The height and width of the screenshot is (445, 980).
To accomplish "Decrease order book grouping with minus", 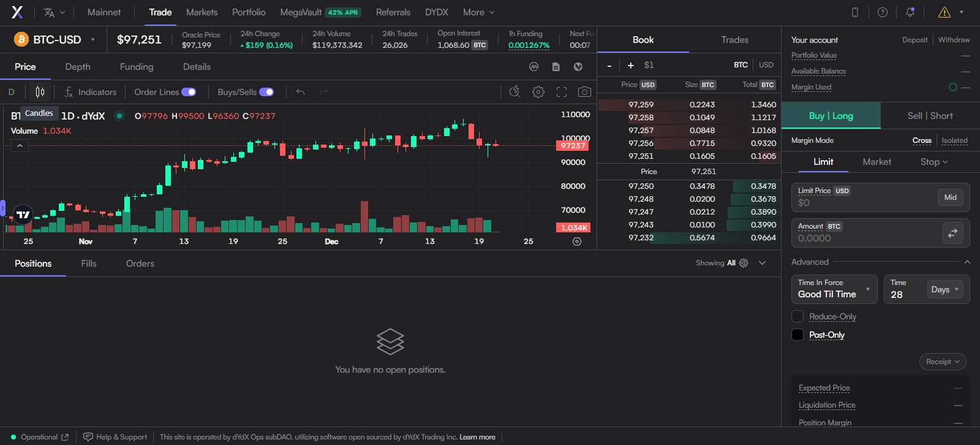I will [x=609, y=65].
